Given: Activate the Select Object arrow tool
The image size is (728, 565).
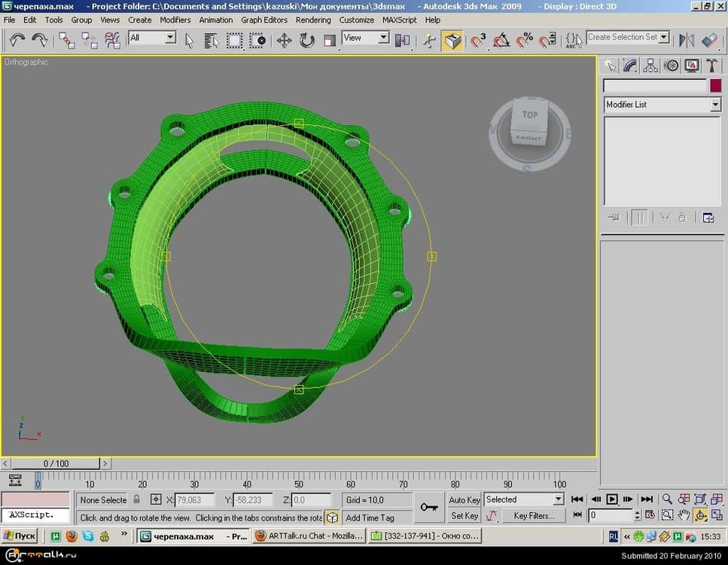Looking at the screenshot, I should 189,41.
